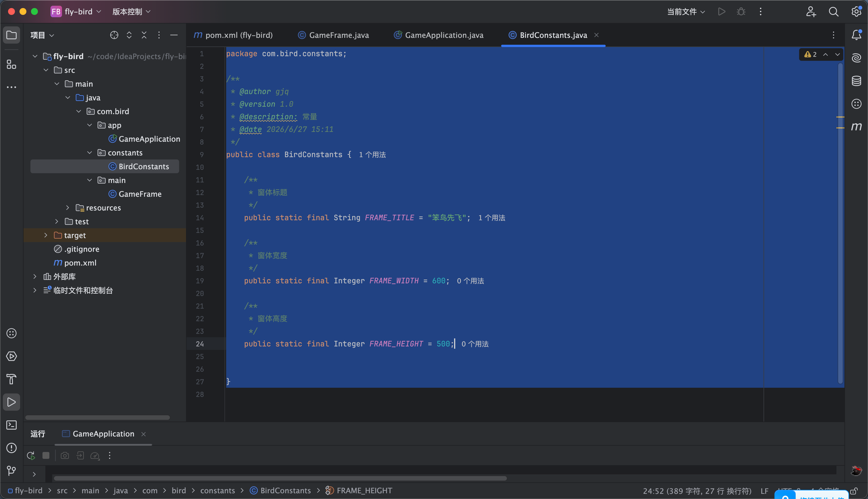Open the Database tool window
868x499 pixels.
(856, 81)
